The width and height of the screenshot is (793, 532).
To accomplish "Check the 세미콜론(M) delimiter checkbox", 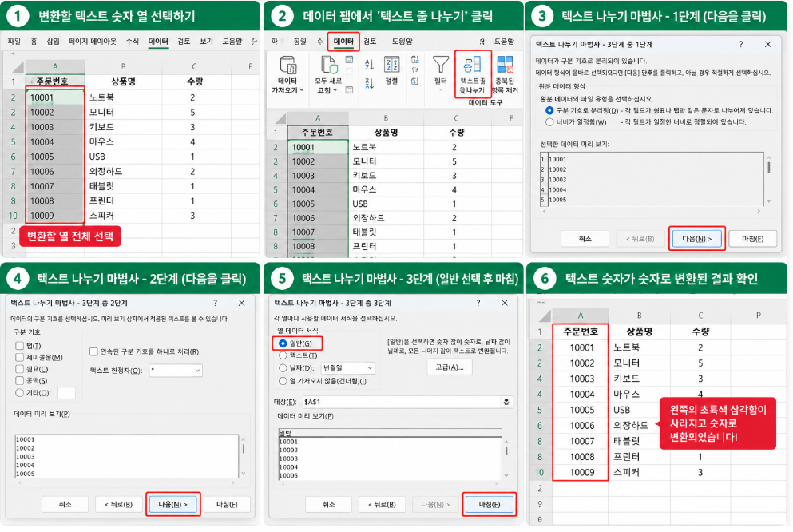I will (x=20, y=358).
